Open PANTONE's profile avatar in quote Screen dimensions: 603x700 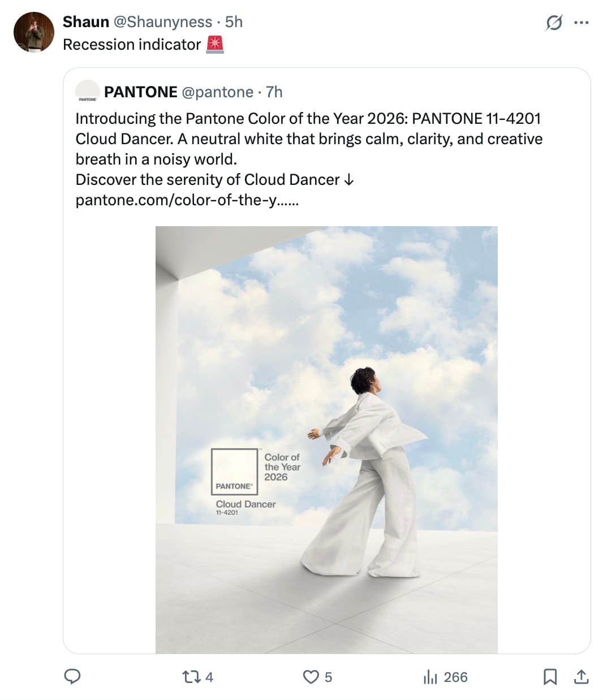pos(87,91)
